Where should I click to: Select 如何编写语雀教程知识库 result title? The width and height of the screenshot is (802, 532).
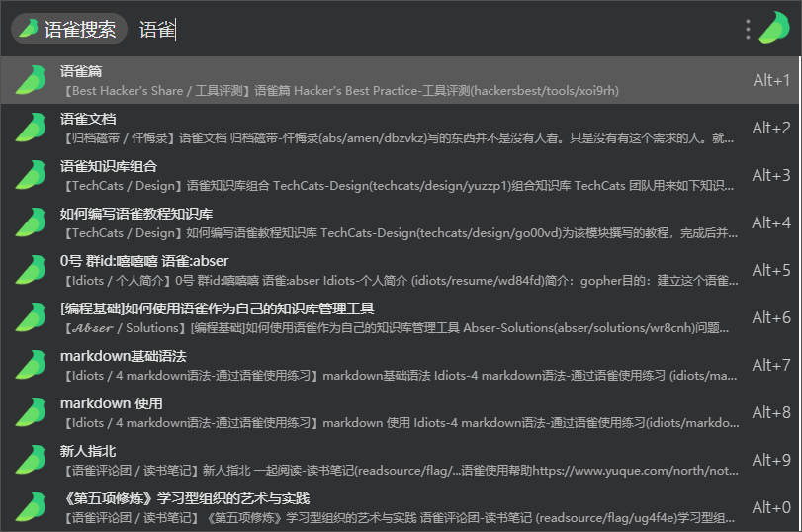[x=136, y=214]
